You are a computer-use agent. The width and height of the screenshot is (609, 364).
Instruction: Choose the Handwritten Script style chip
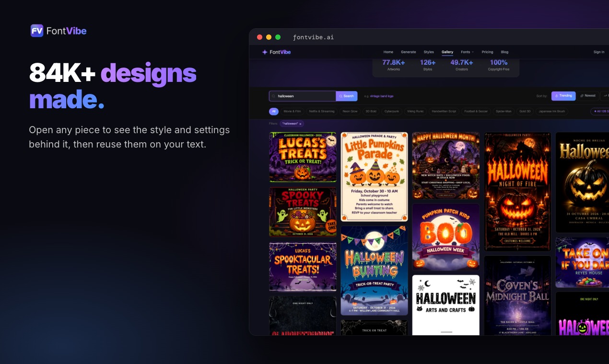[x=444, y=112]
